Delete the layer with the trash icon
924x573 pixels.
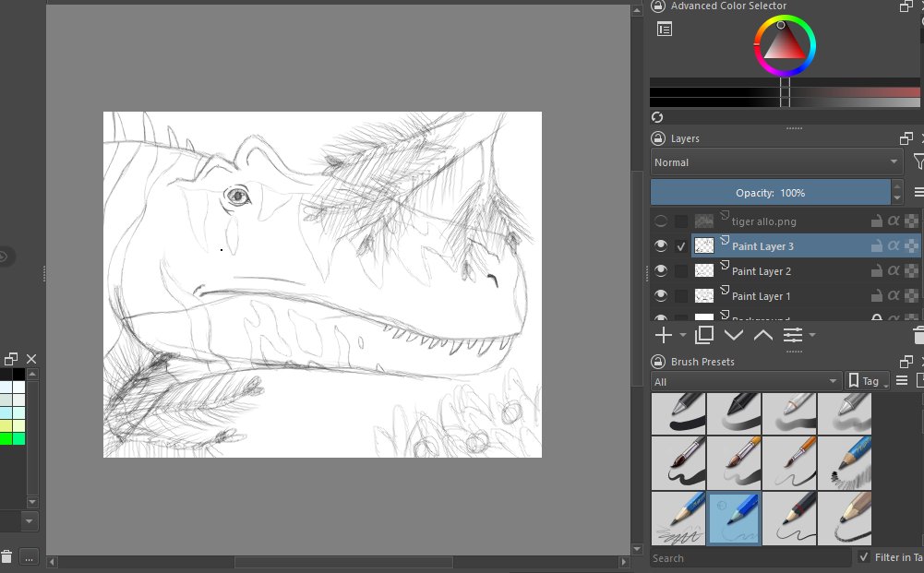coord(918,335)
